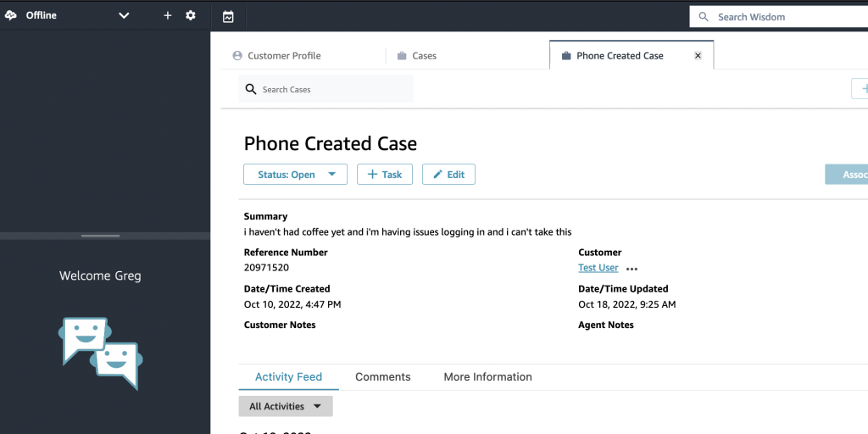Click the Edit case button
The image size is (868, 434).
tap(448, 175)
